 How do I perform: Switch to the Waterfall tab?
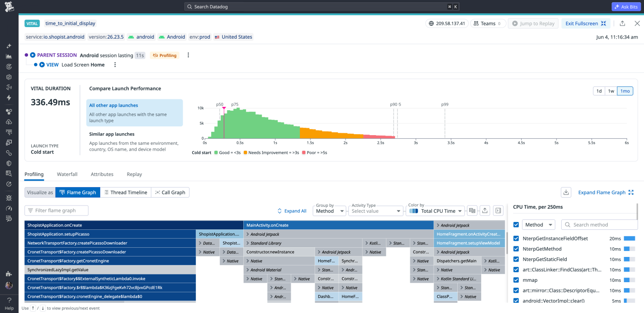click(x=67, y=174)
